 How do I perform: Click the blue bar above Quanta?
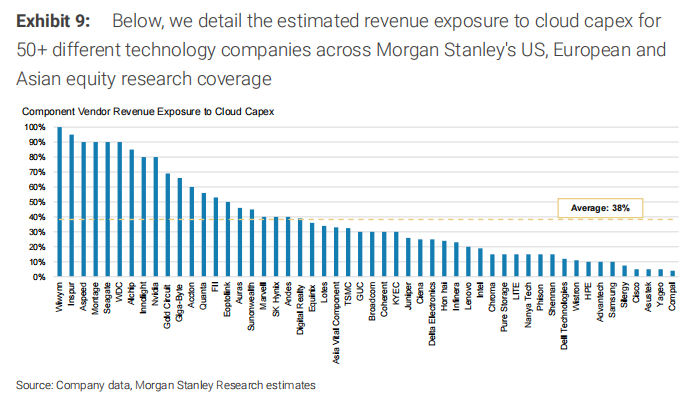pyautogui.click(x=204, y=235)
